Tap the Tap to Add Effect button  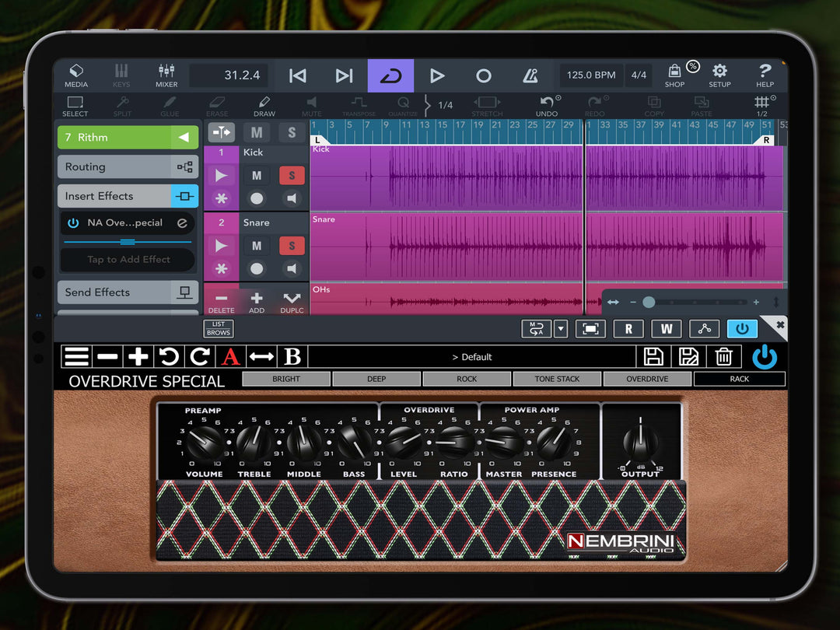(127, 260)
